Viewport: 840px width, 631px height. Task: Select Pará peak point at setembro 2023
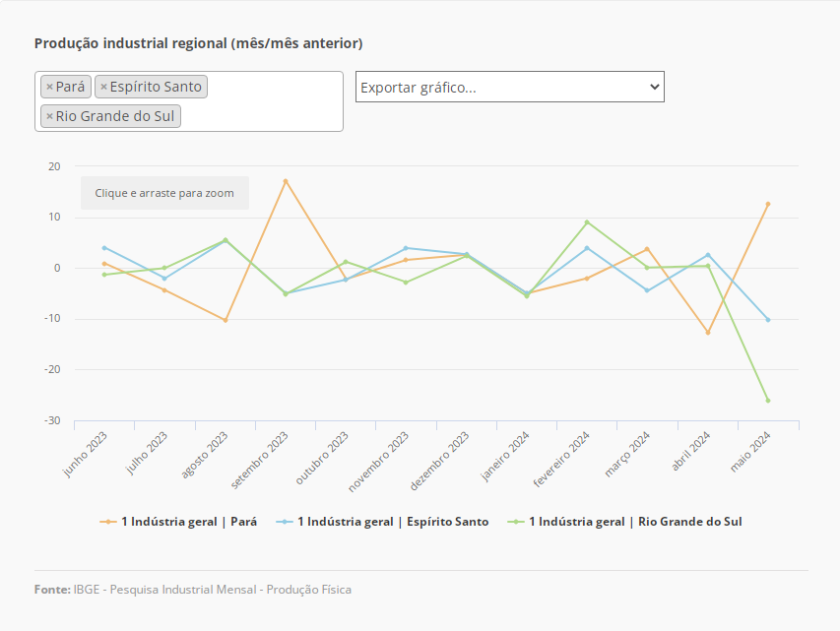(x=286, y=181)
